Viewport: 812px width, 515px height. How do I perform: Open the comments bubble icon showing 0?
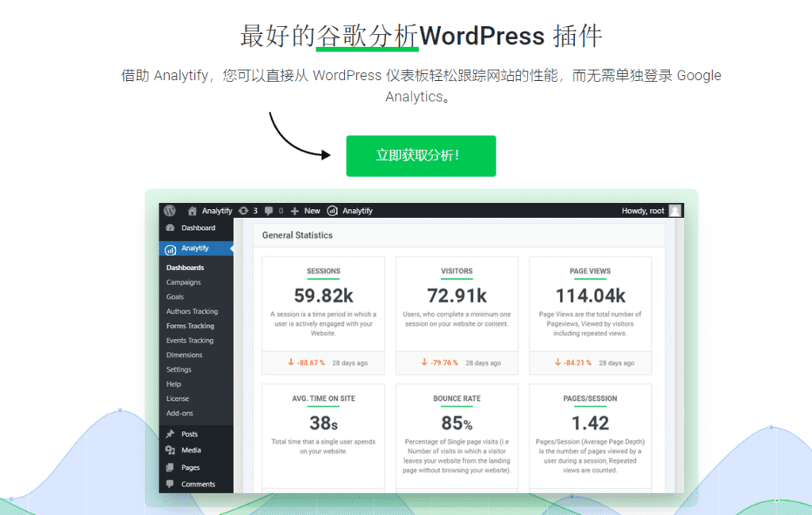[x=269, y=211]
